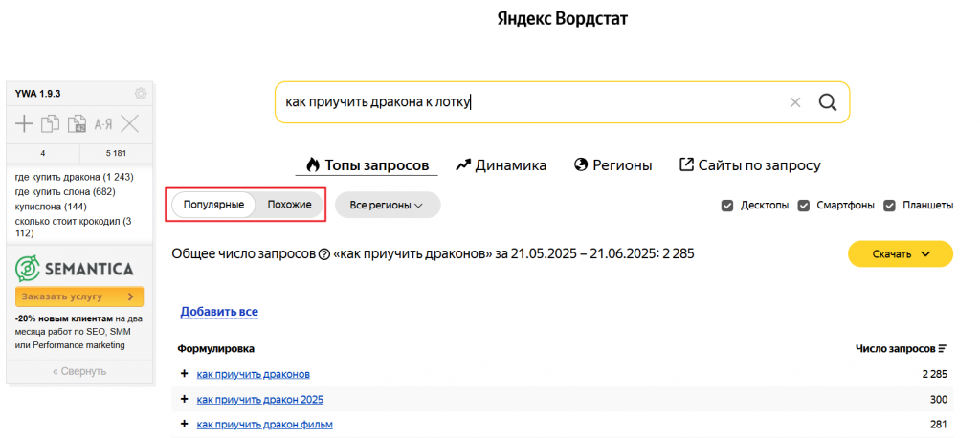Click the help question mark near Общее число запросов
Image resolution: width=980 pixels, height=438 pixels.
pos(323,254)
